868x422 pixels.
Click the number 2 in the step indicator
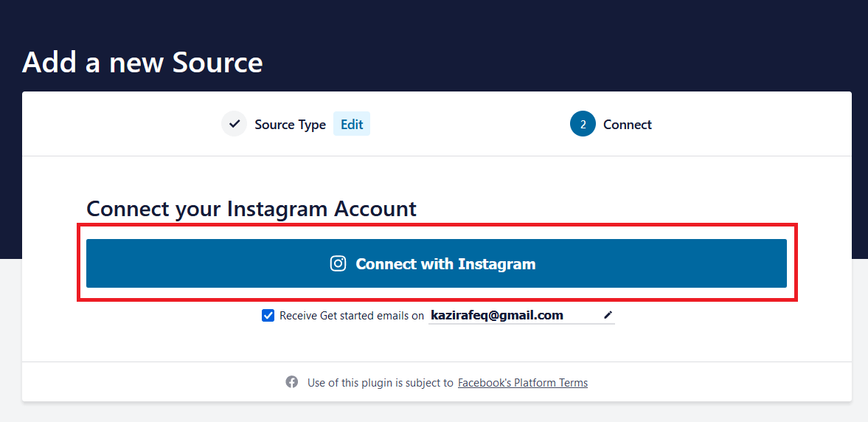coord(583,125)
